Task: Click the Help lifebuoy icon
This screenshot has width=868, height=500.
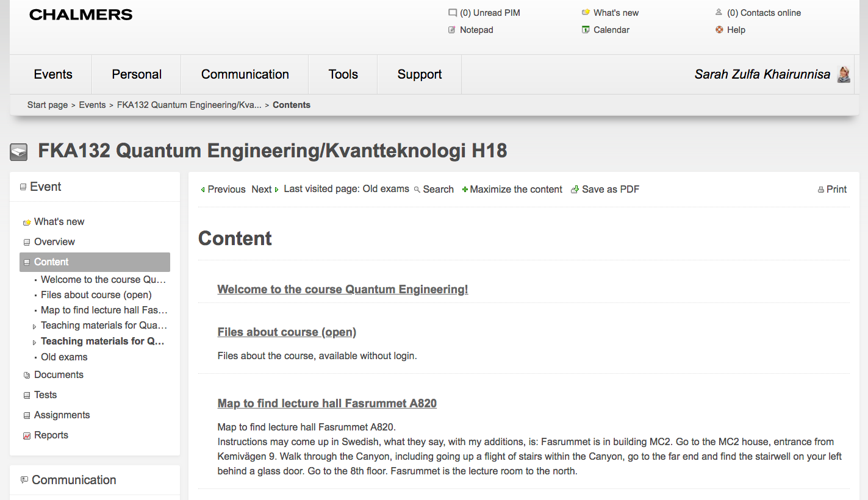Action: pos(719,30)
